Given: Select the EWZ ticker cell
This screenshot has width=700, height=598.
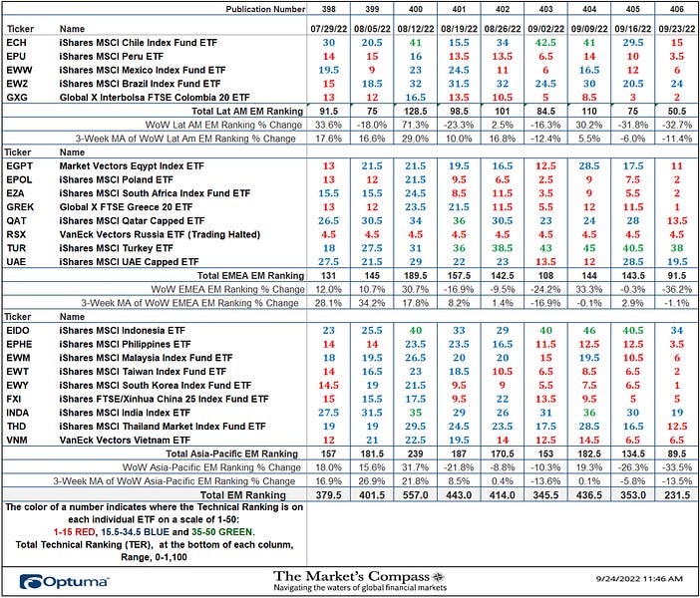Looking at the screenshot, I should click(x=17, y=84).
